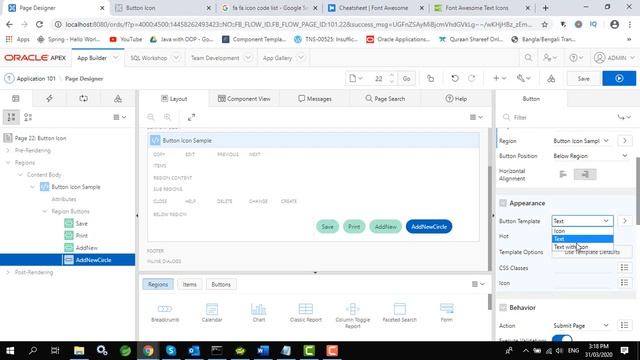The image size is (640, 360).
Task: Show Items gallery tab
Action: [x=189, y=284]
